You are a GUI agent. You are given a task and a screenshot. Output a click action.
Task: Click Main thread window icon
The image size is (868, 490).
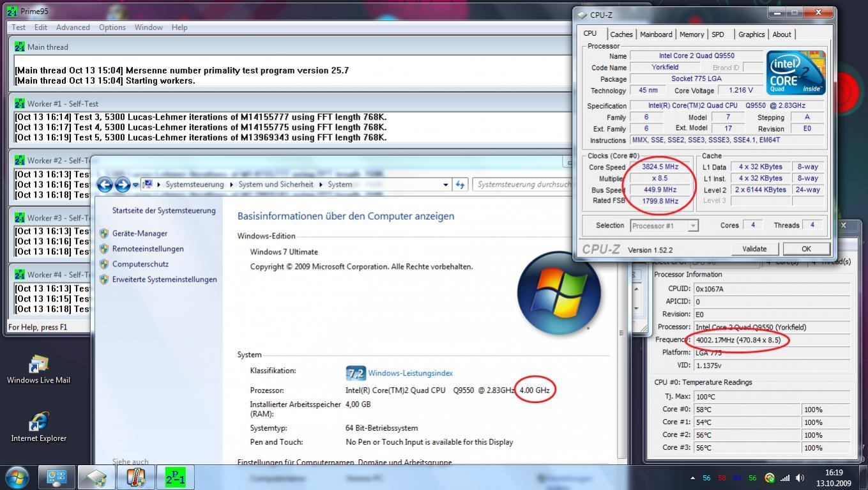pyautogui.click(x=20, y=47)
